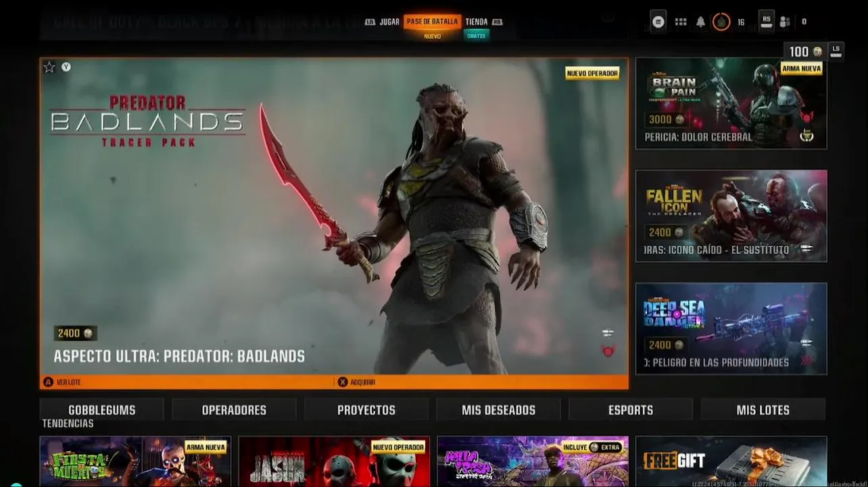Click the Incluye Extra badge on Hella Fresh
868x487 pixels.
coord(592,447)
